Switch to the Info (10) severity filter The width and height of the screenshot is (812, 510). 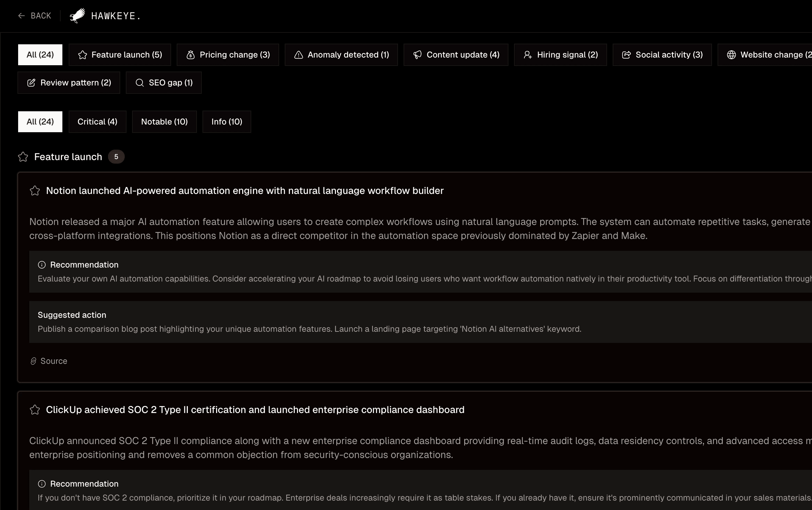pyautogui.click(x=227, y=122)
